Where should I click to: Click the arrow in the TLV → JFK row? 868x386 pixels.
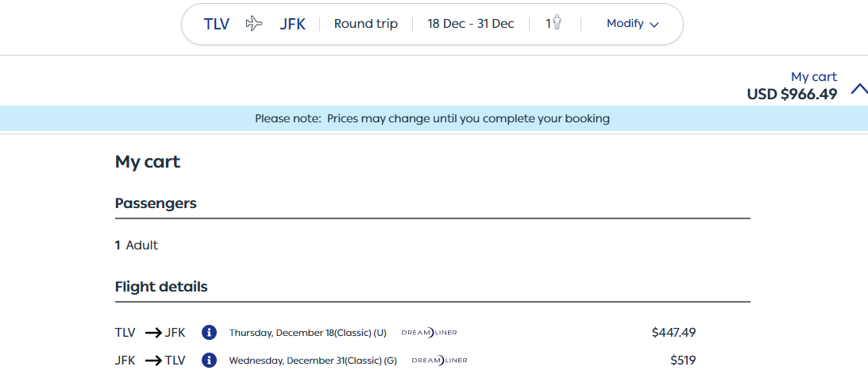click(153, 333)
